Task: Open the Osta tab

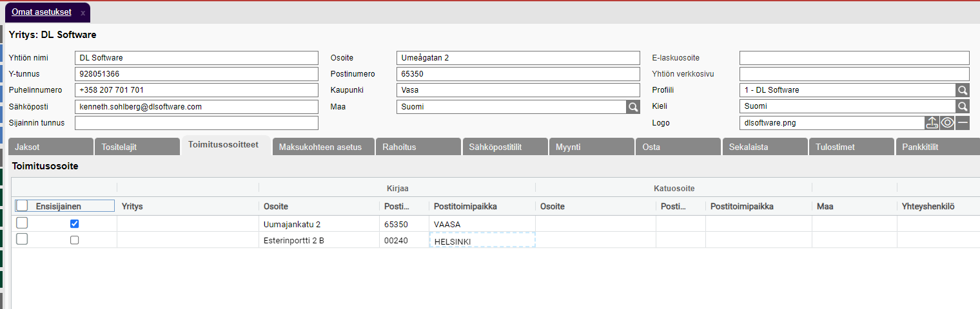Action: click(x=678, y=147)
